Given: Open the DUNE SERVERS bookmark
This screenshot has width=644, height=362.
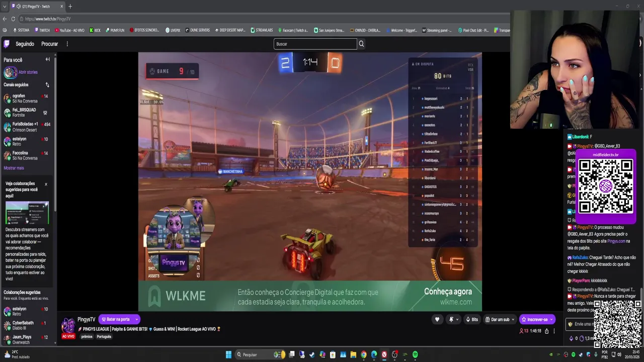Looking at the screenshot, I should point(197,30).
